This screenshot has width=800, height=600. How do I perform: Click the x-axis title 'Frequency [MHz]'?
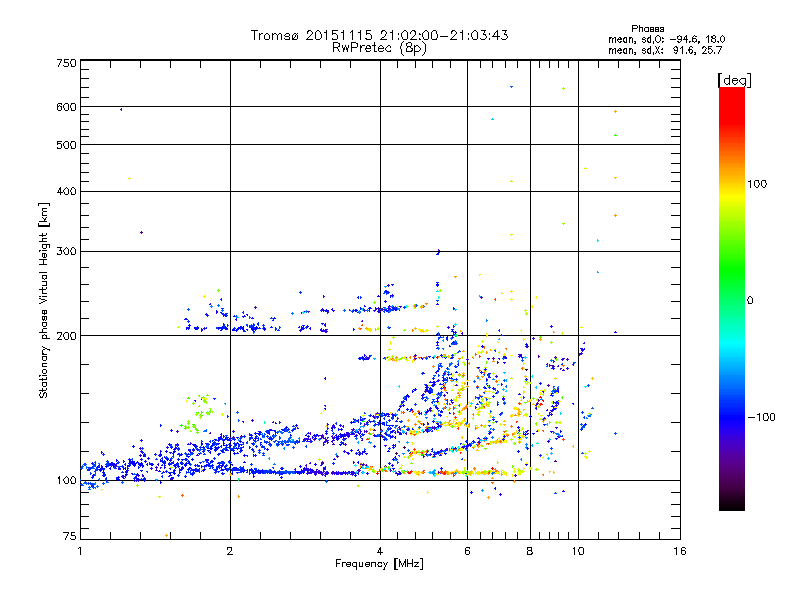(379, 564)
